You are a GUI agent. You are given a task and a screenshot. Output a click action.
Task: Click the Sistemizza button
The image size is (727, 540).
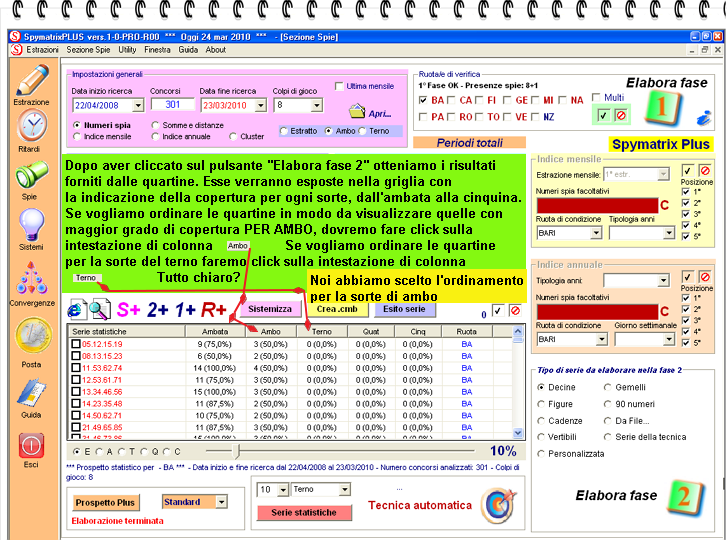270,309
